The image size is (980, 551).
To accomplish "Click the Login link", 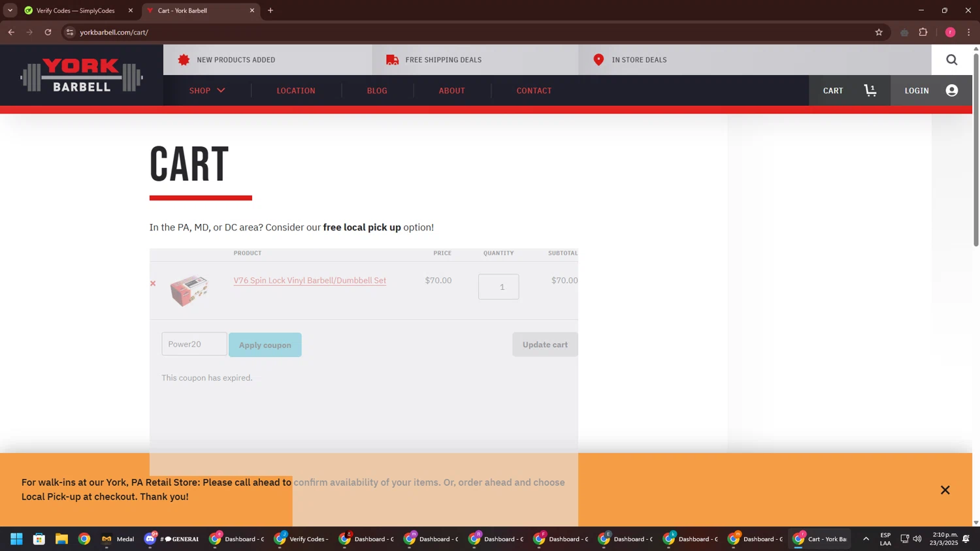I will [916, 91].
